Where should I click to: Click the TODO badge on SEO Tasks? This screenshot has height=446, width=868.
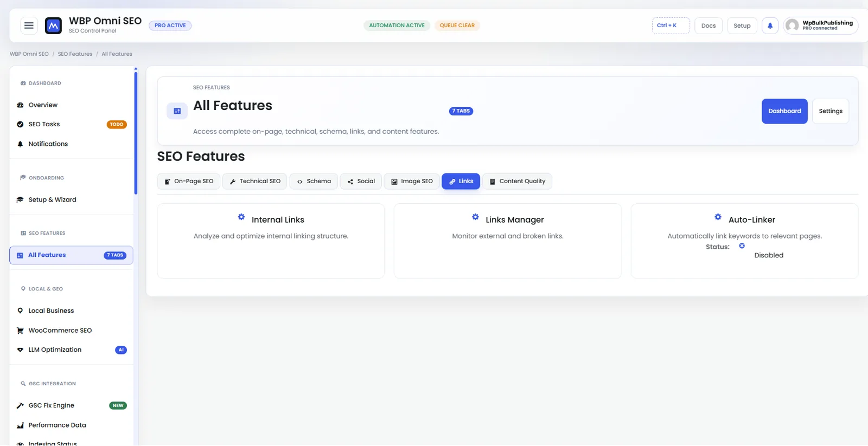(x=117, y=125)
